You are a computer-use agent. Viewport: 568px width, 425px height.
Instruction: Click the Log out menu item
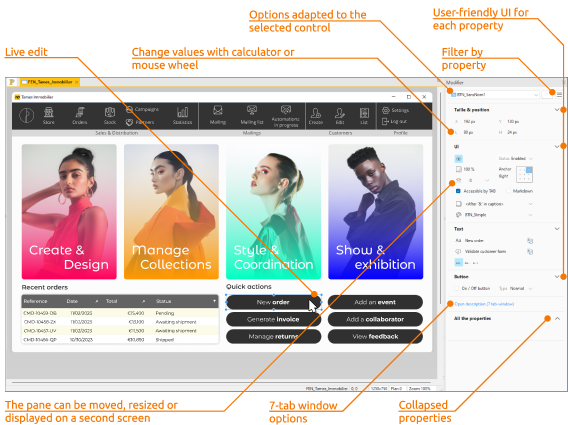(395, 122)
